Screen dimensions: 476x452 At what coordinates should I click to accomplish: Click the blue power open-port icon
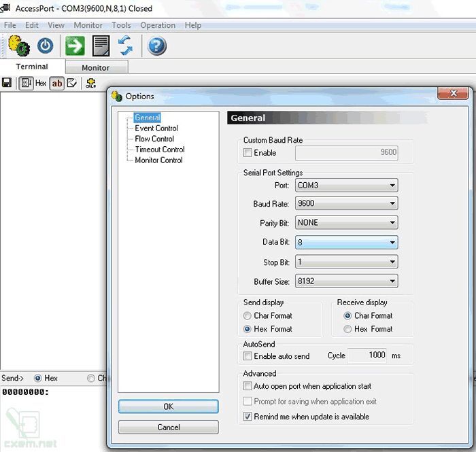tap(46, 46)
